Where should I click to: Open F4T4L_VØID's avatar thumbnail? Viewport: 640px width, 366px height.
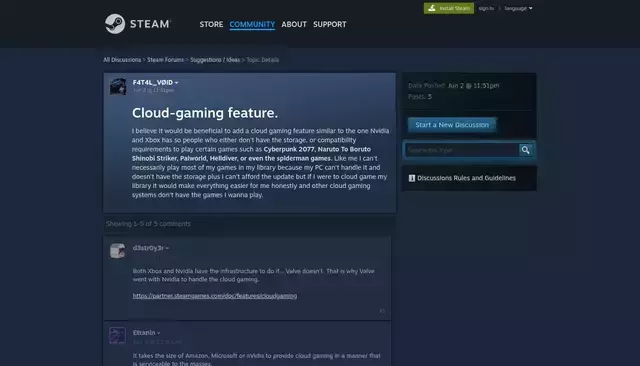[x=118, y=87]
